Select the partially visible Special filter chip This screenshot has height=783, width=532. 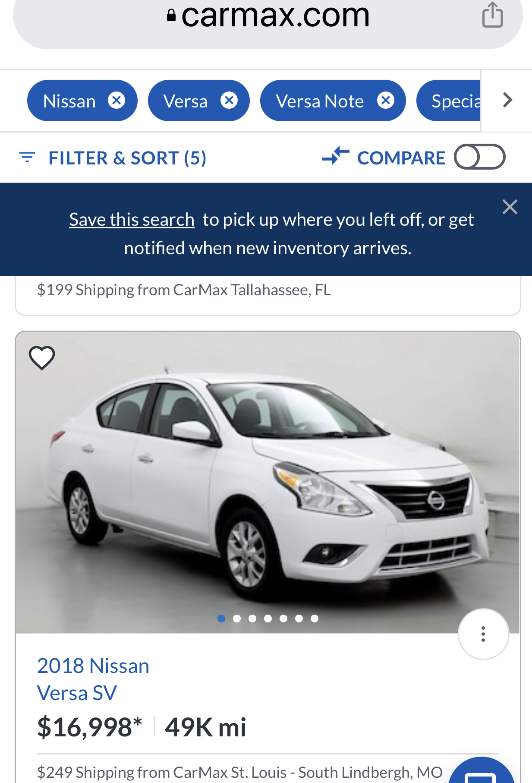[449, 101]
